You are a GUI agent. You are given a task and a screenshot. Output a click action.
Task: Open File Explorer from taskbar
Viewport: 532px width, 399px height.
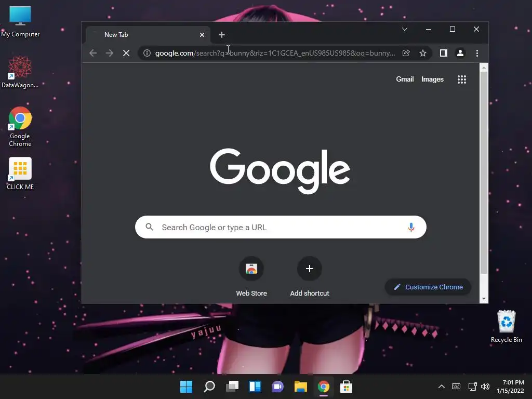pos(301,387)
